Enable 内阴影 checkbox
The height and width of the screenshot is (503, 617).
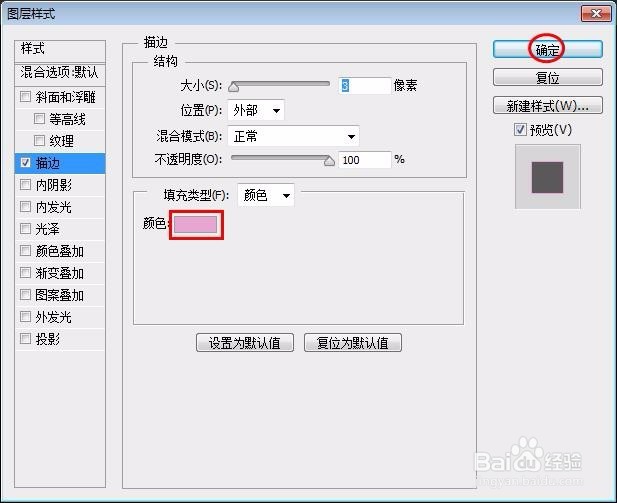pyautogui.click(x=25, y=185)
